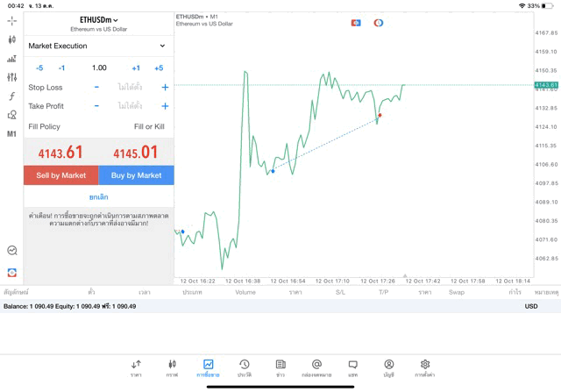Open the objects shapes tool icon
Screen dimensions: 561x392
tap(11, 115)
